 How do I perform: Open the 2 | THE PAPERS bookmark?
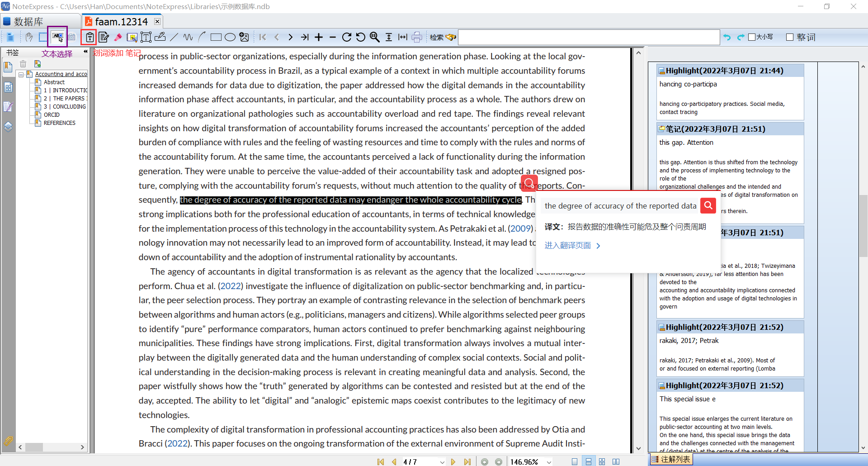click(x=66, y=99)
